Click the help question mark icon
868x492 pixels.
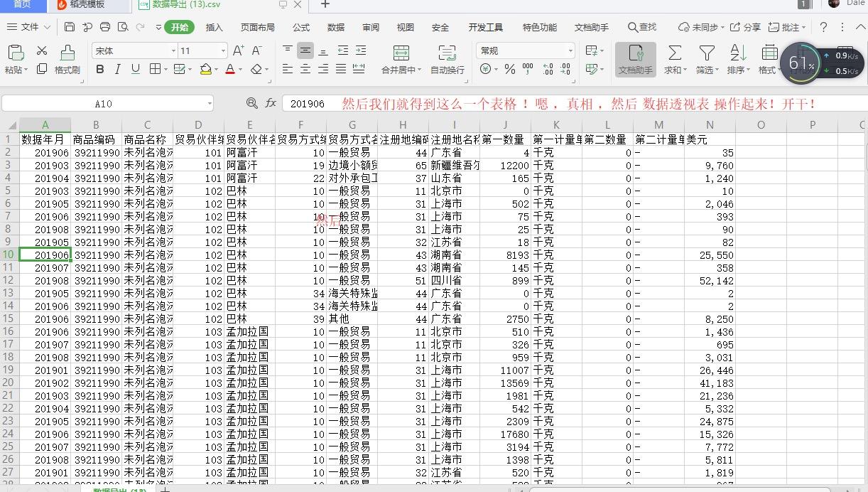pos(823,27)
